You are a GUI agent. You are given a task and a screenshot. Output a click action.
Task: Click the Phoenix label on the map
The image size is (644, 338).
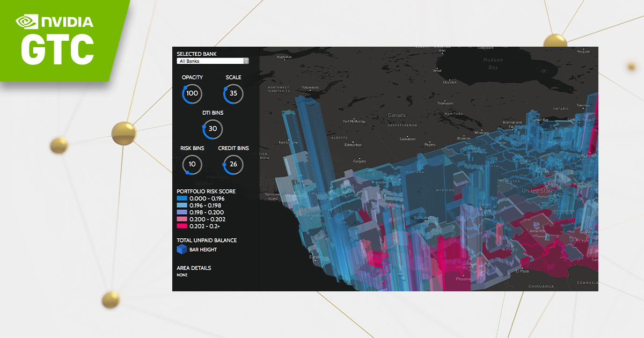(463, 279)
